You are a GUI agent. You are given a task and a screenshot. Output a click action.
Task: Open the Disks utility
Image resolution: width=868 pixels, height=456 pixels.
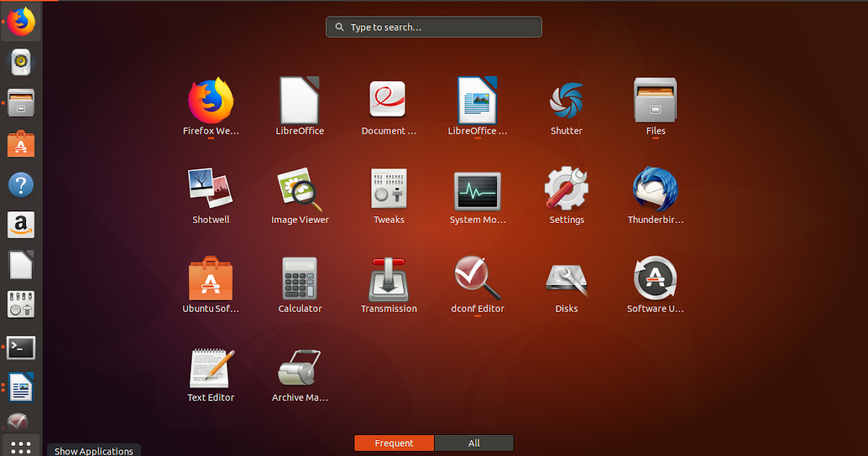tap(566, 279)
